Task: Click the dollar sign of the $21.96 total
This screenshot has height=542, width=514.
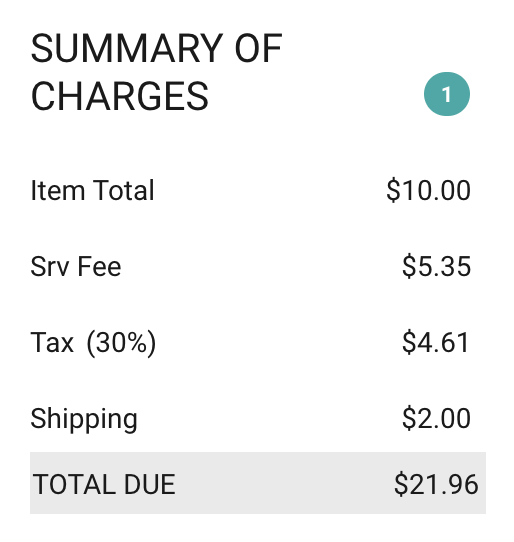Action: tap(401, 485)
